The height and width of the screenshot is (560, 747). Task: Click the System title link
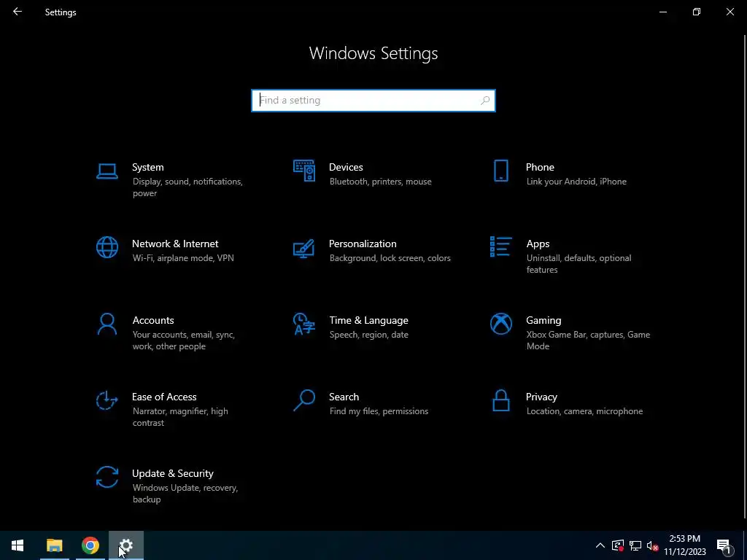(147, 167)
